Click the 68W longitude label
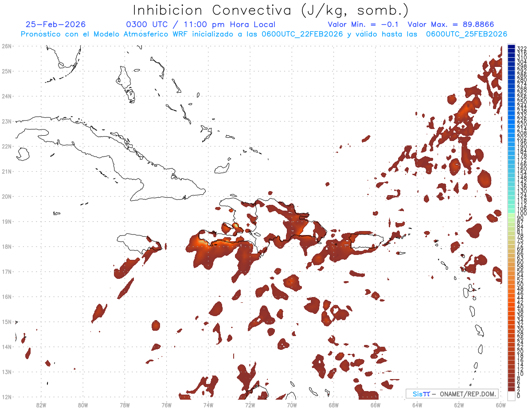This screenshot has width=532, height=411. coord(334,404)
